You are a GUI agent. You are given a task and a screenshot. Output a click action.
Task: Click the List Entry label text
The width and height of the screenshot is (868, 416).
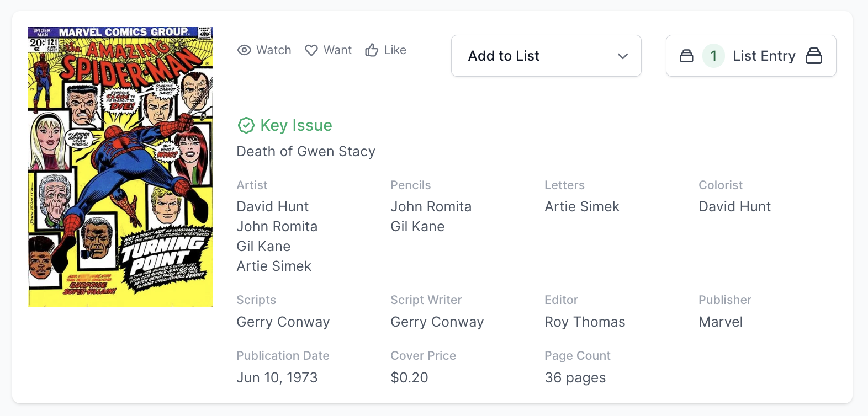point(764,56)
